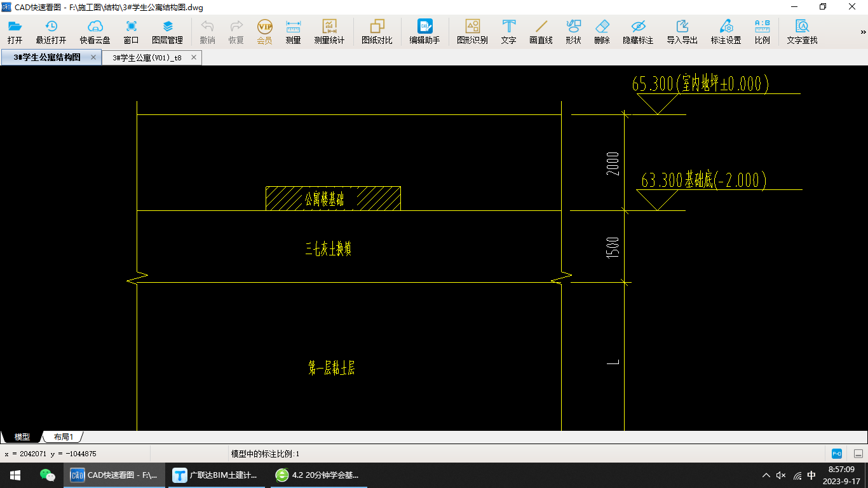
Task: Show hidden system tray icons
Action: pos(766,475)
